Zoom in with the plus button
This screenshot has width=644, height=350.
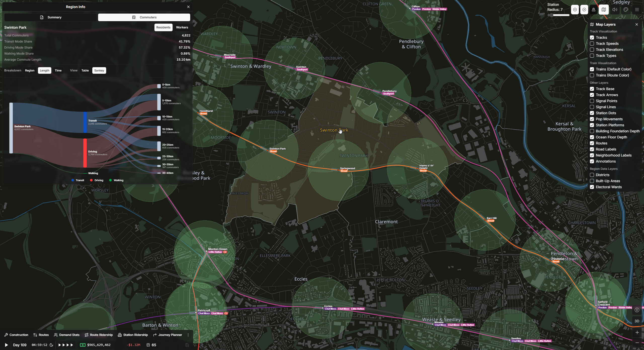pos(637,332)
